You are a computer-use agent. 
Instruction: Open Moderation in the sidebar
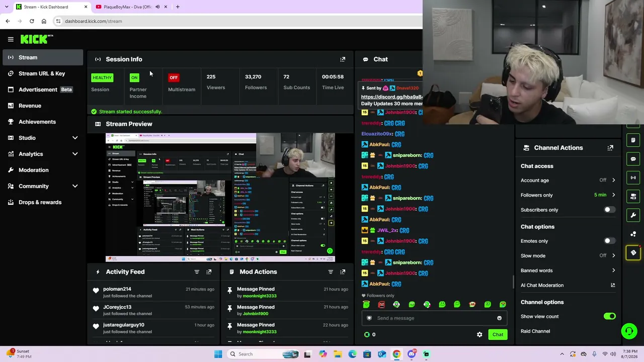coord(42,170)
